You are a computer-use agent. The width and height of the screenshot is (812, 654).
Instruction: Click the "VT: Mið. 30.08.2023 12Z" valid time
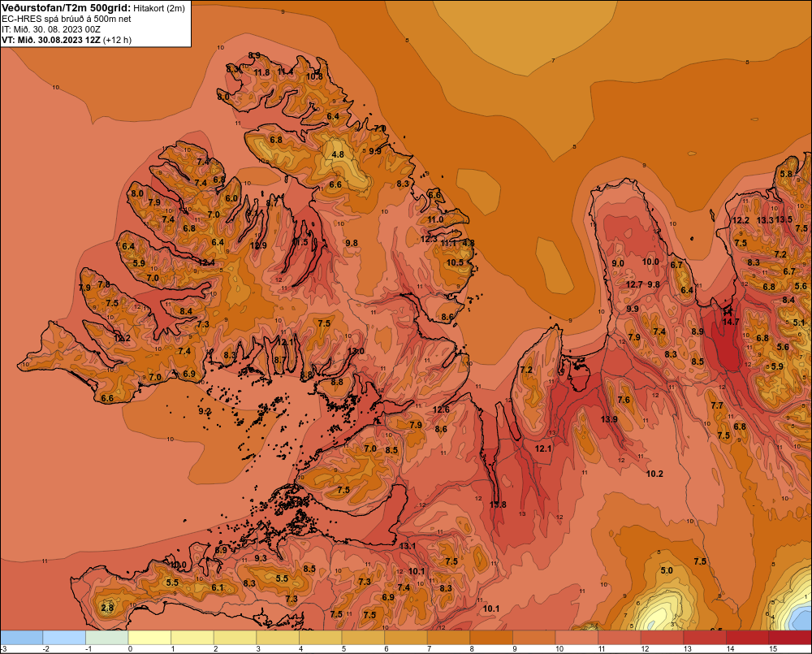[x=51, y=40]
